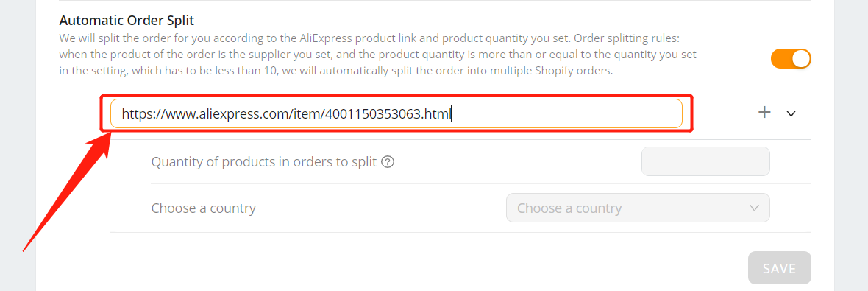Click the white knob of the orange toggle

(800, 59)
